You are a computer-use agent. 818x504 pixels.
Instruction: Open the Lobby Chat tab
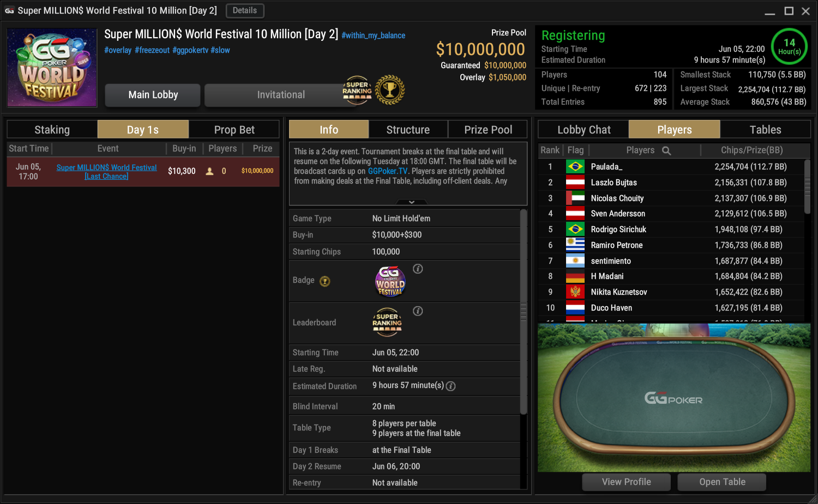(x=584, y=130)
